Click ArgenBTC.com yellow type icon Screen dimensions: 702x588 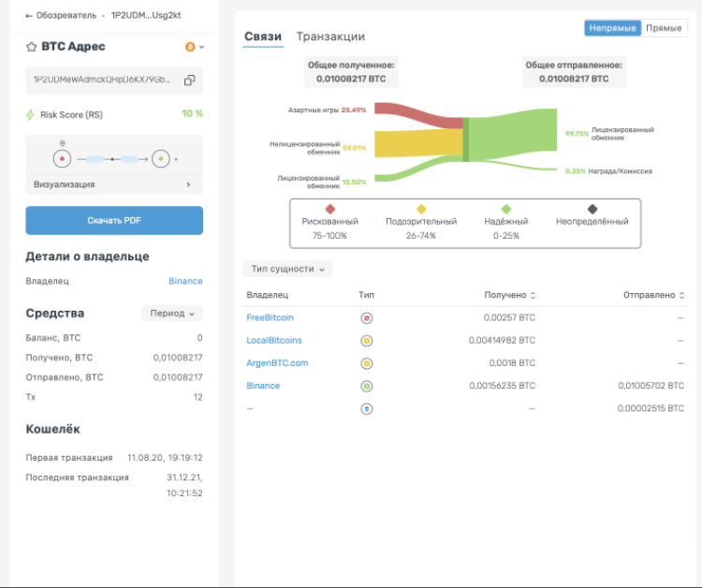point(367,363)
